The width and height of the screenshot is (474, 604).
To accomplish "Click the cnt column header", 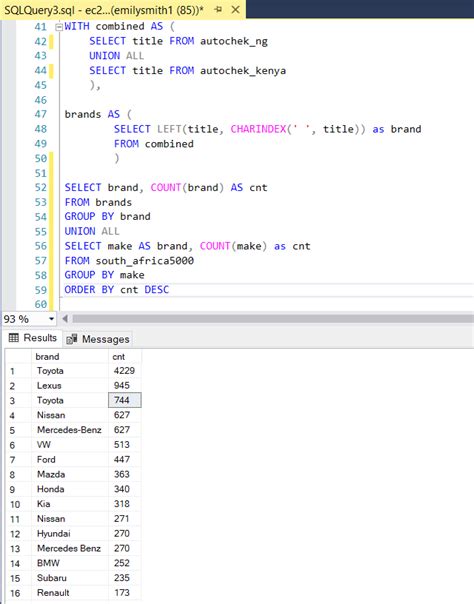I will tap(125, 356).
